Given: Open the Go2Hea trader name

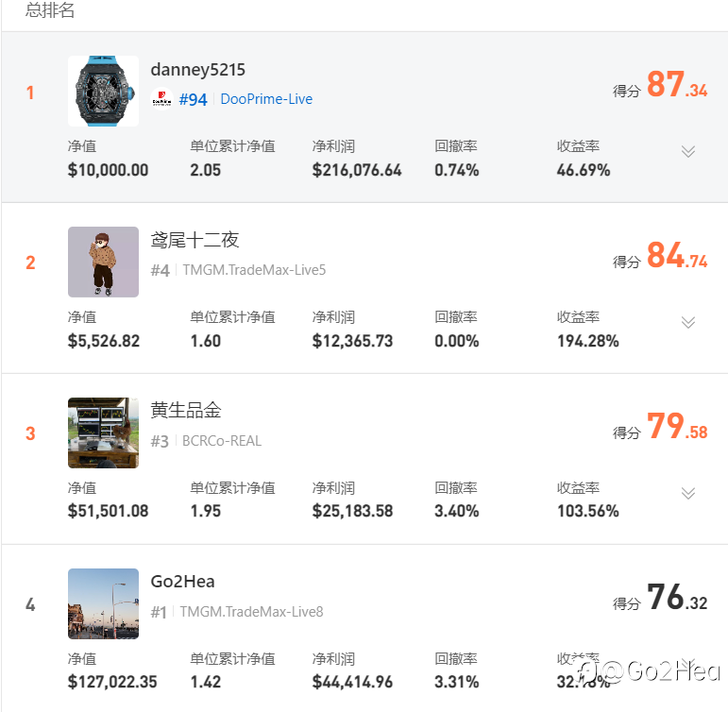Looking at the screenshot, I should pyautogui.click(x=183, y=582).
